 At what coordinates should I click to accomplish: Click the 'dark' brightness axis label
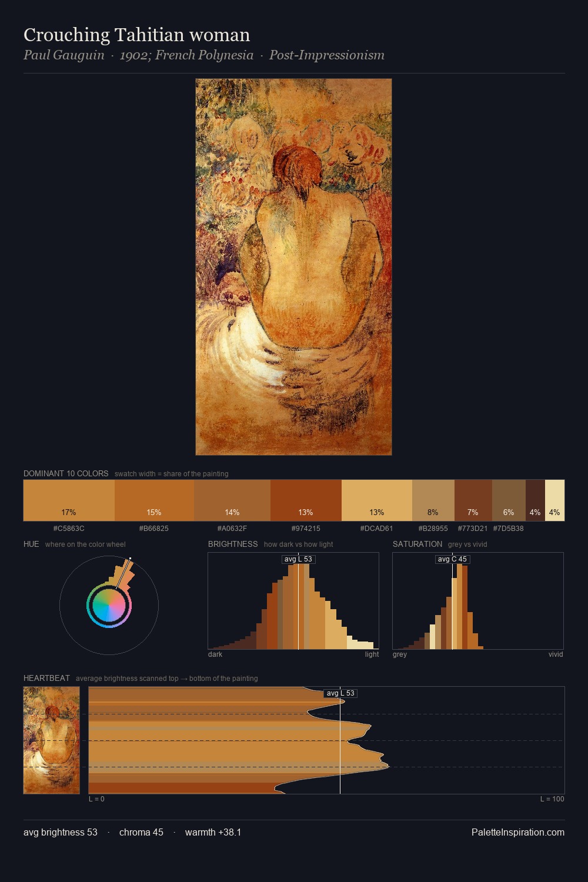[x=215, y=654]
